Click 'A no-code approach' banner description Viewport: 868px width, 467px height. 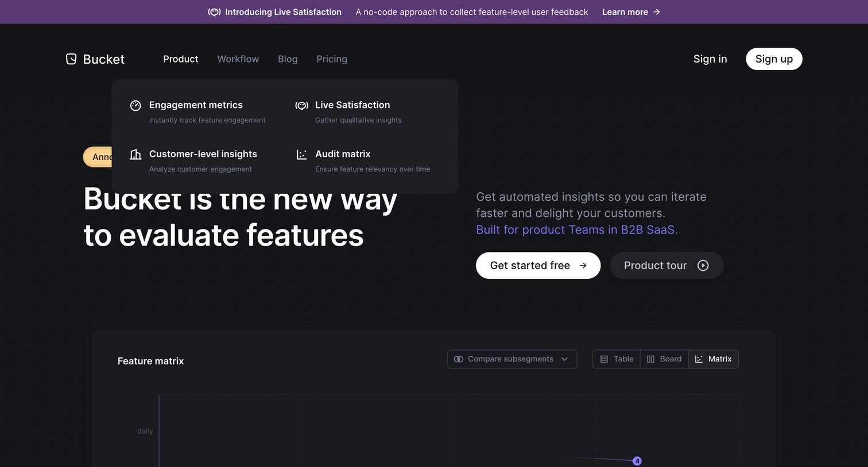coord(472,12)
